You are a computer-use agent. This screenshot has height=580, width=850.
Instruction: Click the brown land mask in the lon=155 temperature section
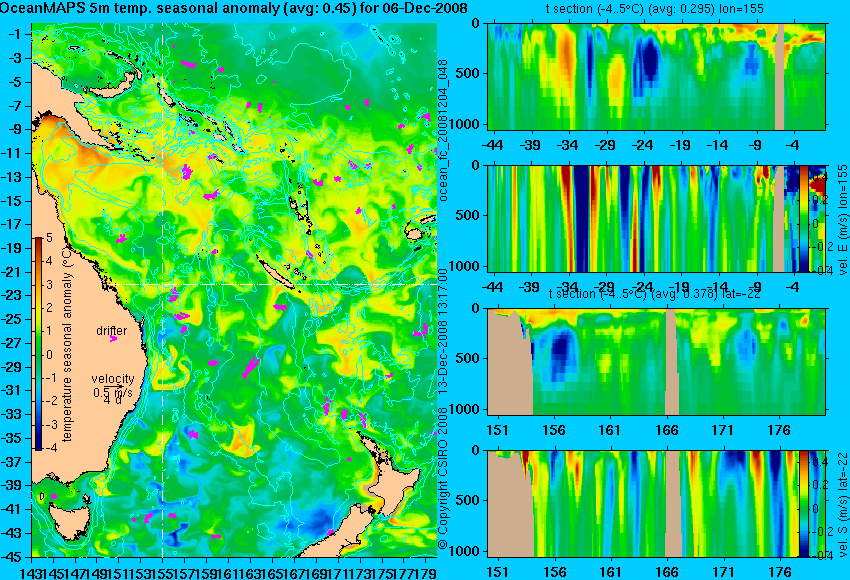point(780,76)
